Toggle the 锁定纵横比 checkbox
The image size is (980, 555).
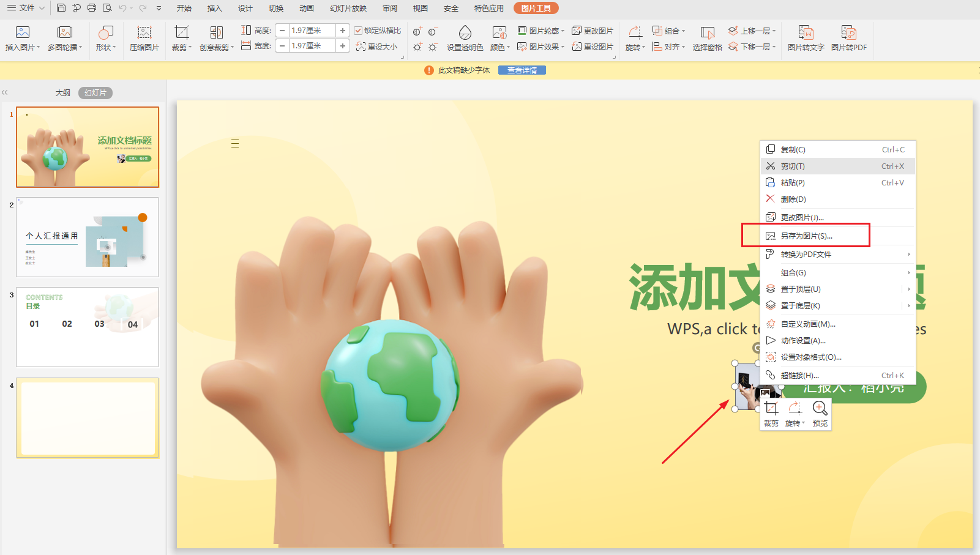tap(361, 29)
